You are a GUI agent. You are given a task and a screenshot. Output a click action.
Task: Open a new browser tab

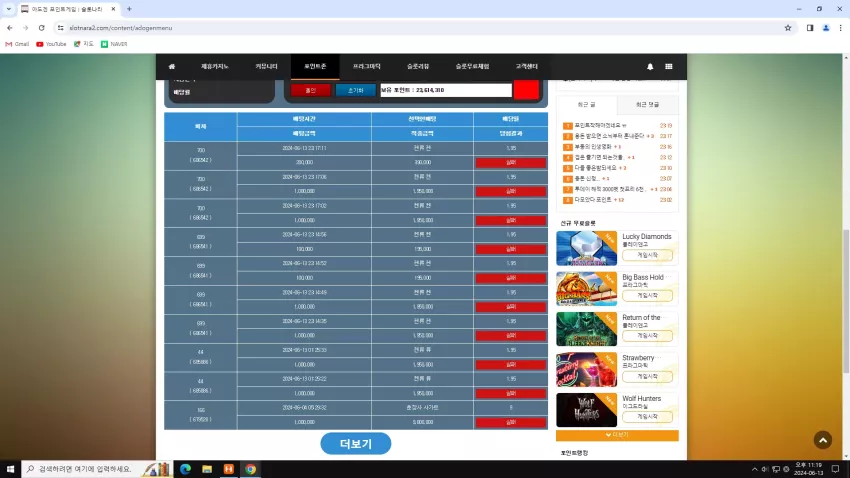(x=129, y=9)
